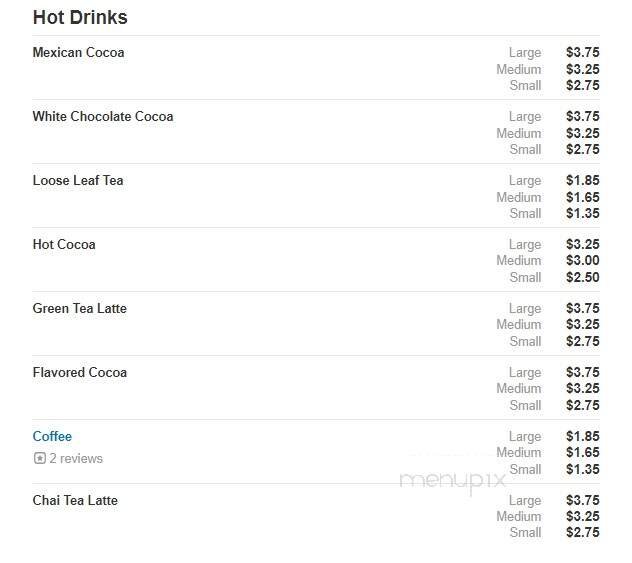Viewport: 632px width, 563px height.
Task: Open the 2 reviews link under Coffee
Action: point(76,459)
